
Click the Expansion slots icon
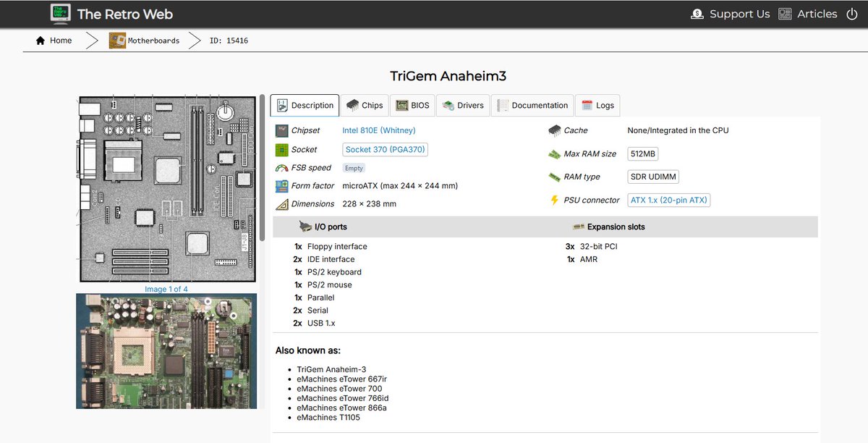579,227
